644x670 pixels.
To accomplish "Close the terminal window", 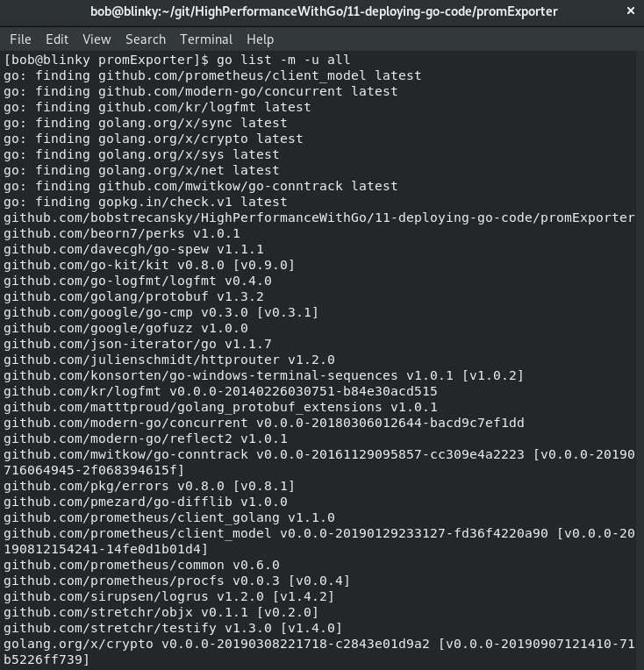I will pos(630,11).
